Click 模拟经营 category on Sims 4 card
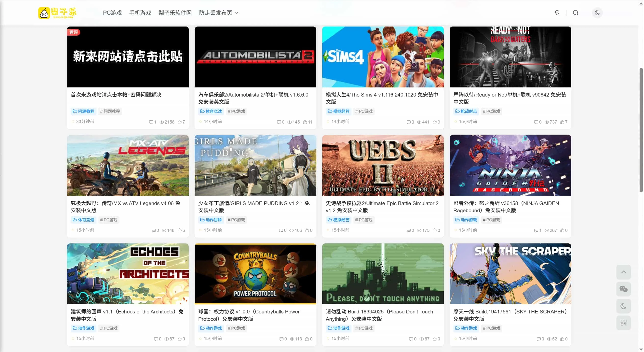Viewport: 644px width, 352px height. (x=338, y=111)
